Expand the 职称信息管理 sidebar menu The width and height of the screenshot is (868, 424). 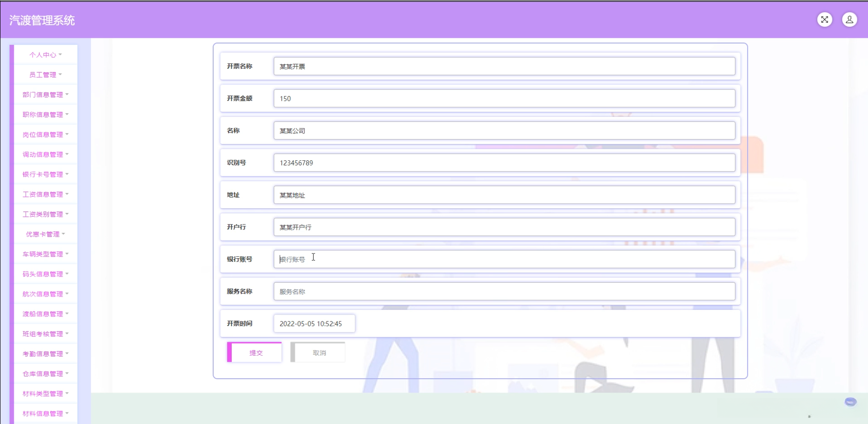coord(46,114)
